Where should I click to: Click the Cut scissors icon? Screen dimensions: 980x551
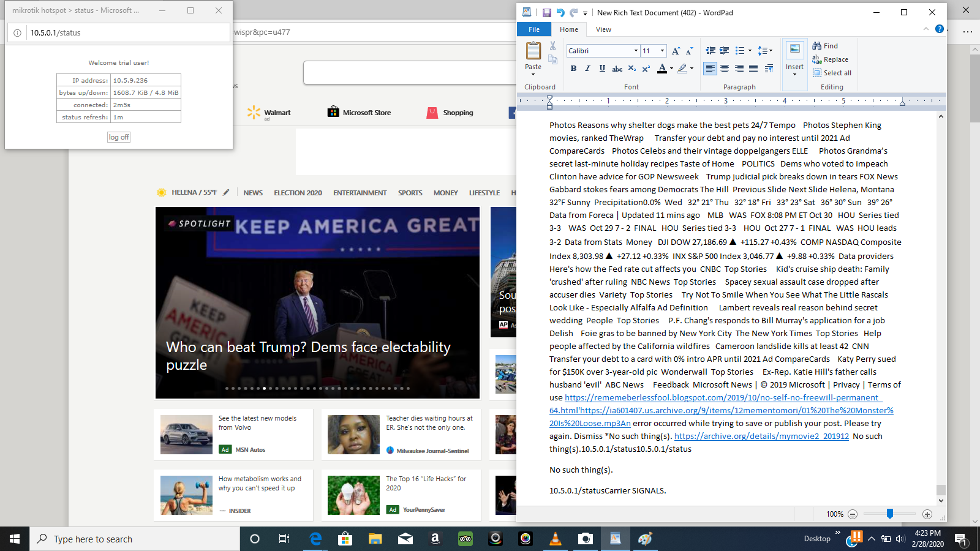[x=552, y=46]
